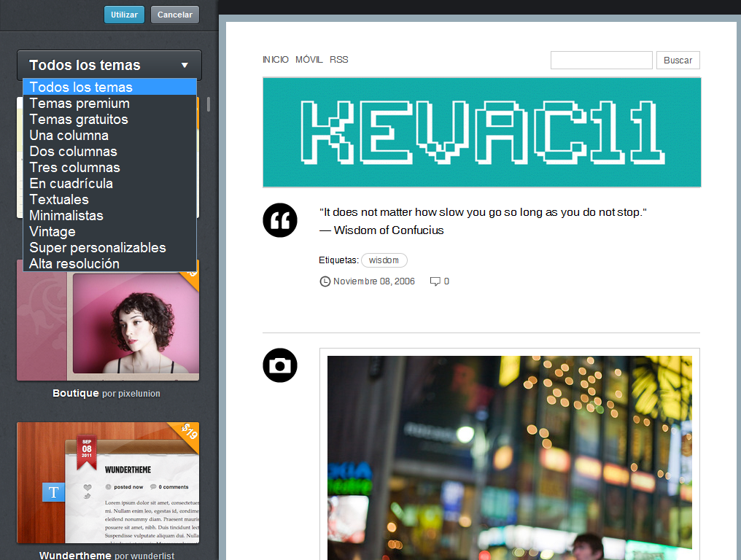Image resolution: width=741 pixels, height=560 pixels.
Task: Choose Temas gratuitos filter option
Action: coord(79,120)
